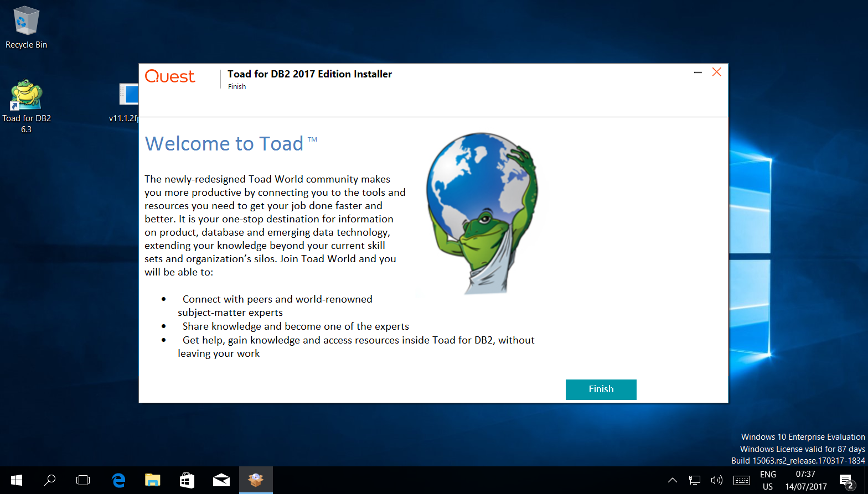
Task: Open network status tray icon
Action: point(695,480)
